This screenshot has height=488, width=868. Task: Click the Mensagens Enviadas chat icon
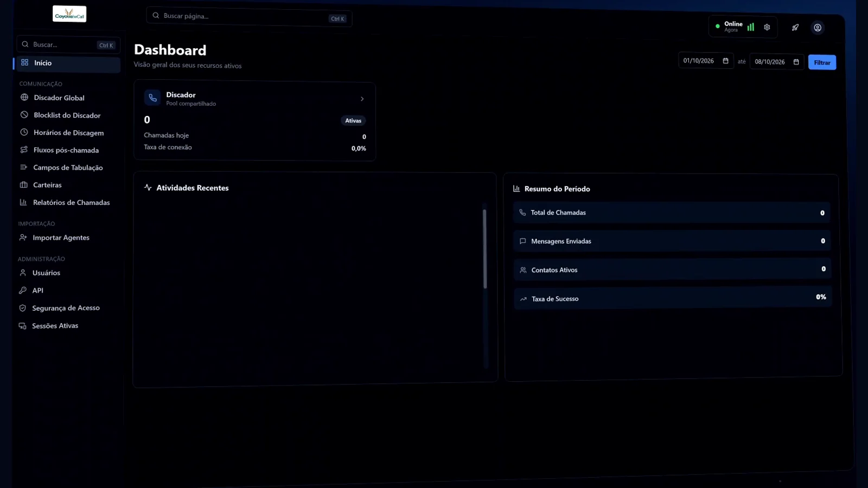(523, 241)
